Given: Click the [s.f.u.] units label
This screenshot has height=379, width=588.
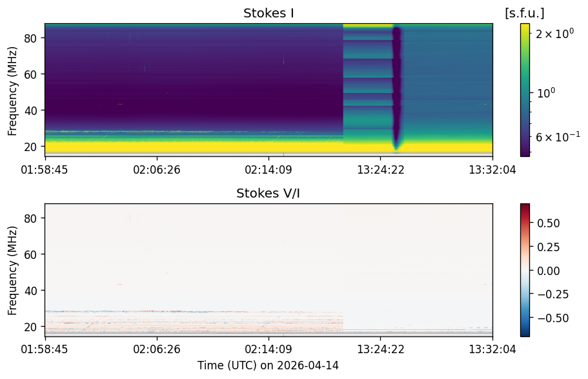Looking at the screenshot, I should [x=525, y=13].
